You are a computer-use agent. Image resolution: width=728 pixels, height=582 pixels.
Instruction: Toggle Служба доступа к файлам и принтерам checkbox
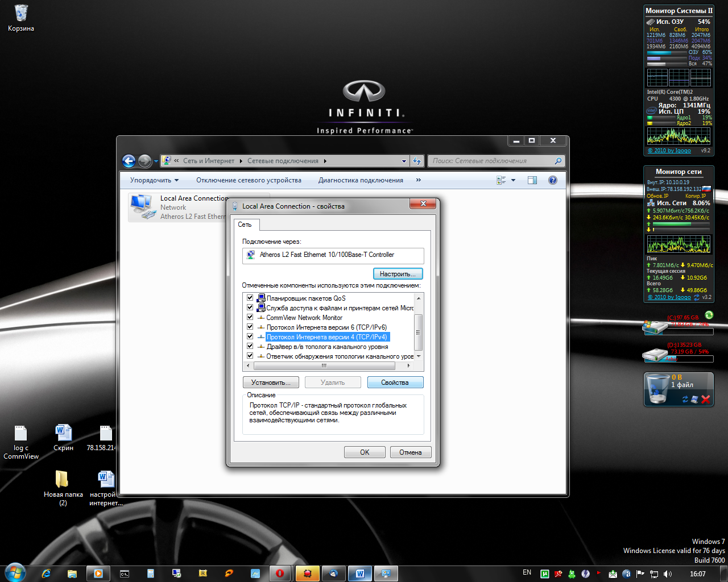click(250, 307)
